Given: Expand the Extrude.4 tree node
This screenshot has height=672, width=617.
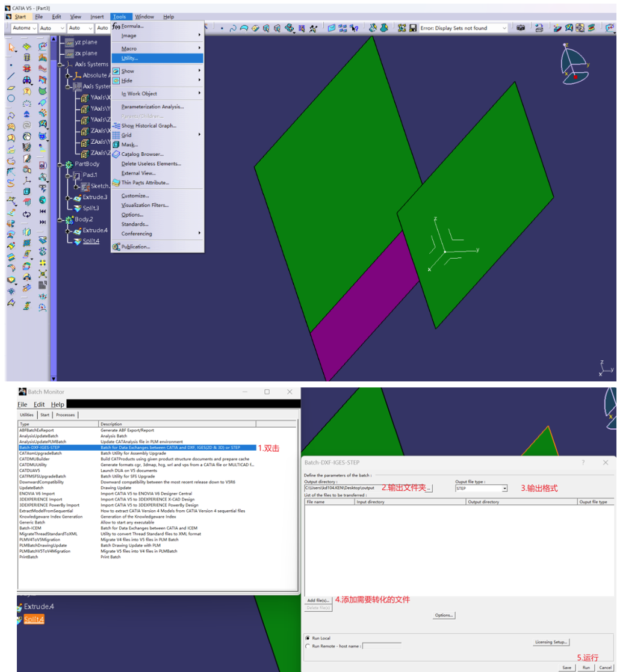Looking at the screenshot, I should 68,230.
